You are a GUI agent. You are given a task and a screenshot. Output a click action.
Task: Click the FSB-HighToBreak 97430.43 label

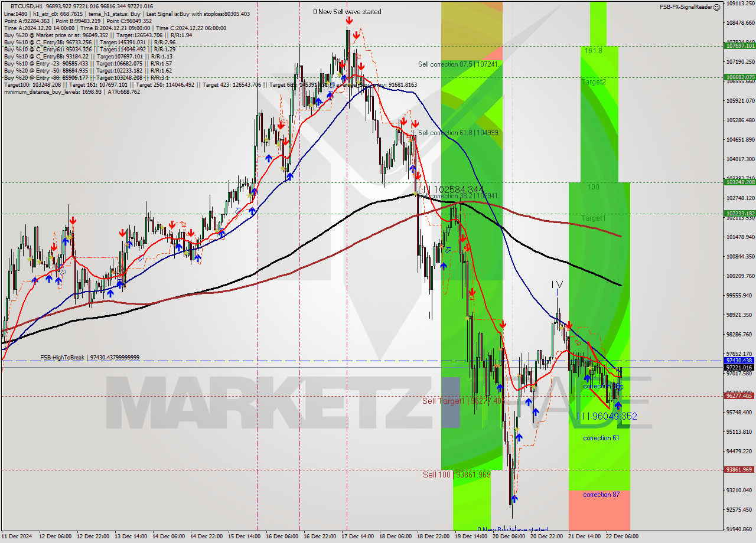click(90, 358)
